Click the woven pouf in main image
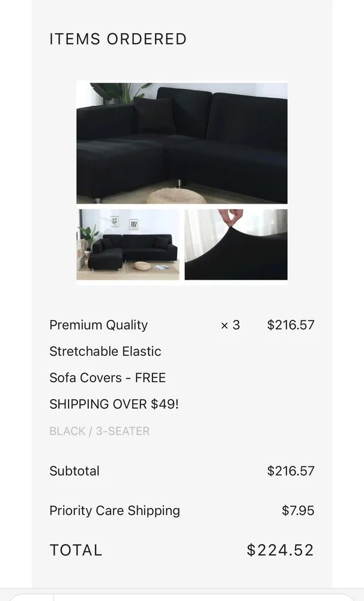This screenshot has width=364, height=601. tap(175, 195)
